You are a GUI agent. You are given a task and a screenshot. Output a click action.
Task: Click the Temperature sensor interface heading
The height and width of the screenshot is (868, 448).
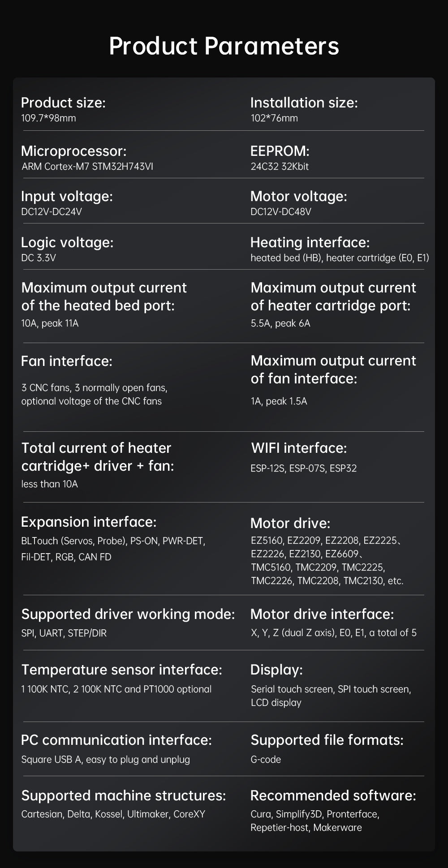pyautogui.click(x=122, y=670)
